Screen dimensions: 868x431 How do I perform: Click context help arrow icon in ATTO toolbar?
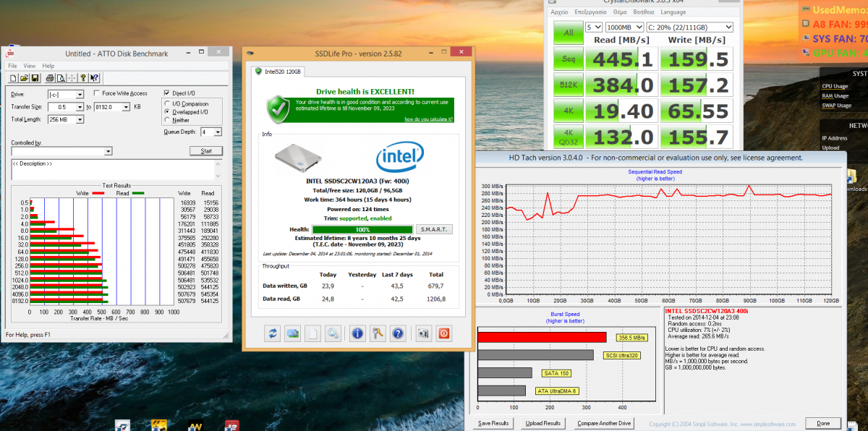pos(94,78)
